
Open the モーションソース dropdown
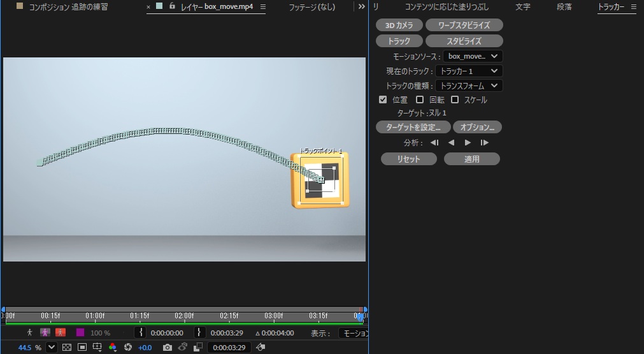pos(473,56)
